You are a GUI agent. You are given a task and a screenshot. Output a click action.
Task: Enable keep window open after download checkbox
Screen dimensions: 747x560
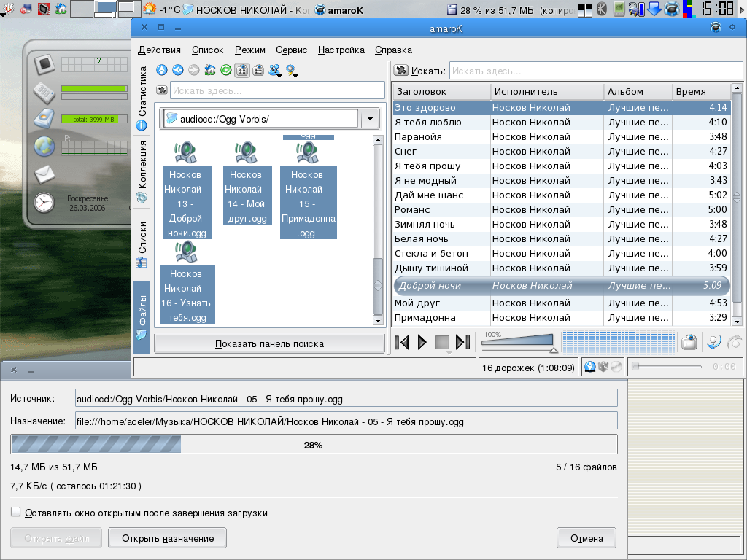(16, 513)
